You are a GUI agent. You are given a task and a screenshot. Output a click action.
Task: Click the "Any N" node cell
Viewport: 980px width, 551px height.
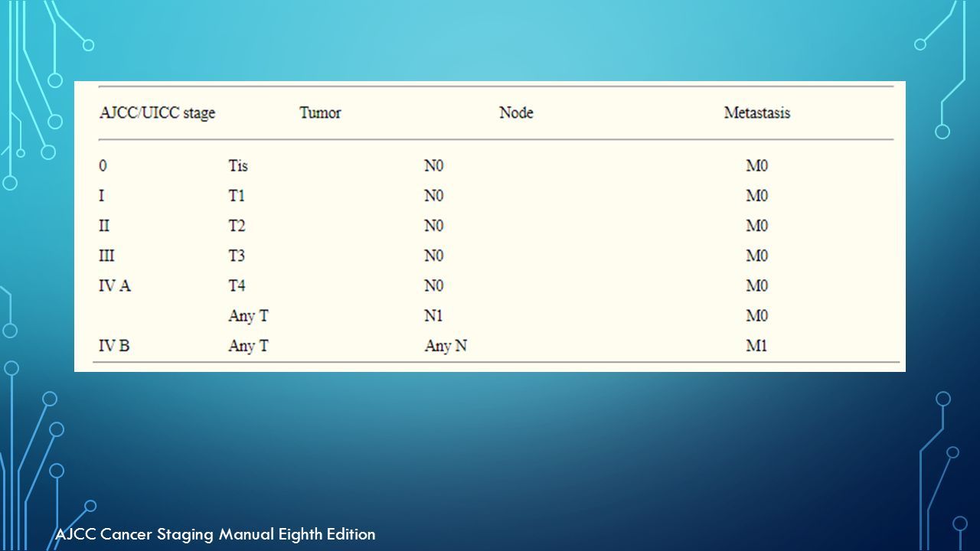click(x=446, y=347)
